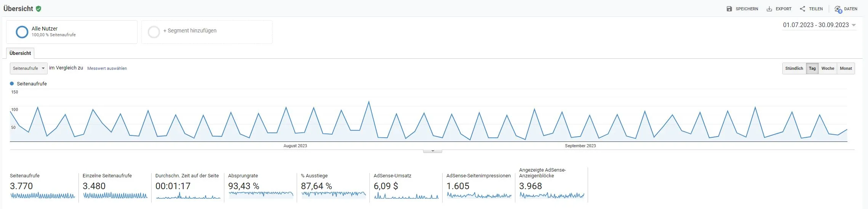Click the green verified shield icon
Screen dimensions: 868x209
[38, 9]
